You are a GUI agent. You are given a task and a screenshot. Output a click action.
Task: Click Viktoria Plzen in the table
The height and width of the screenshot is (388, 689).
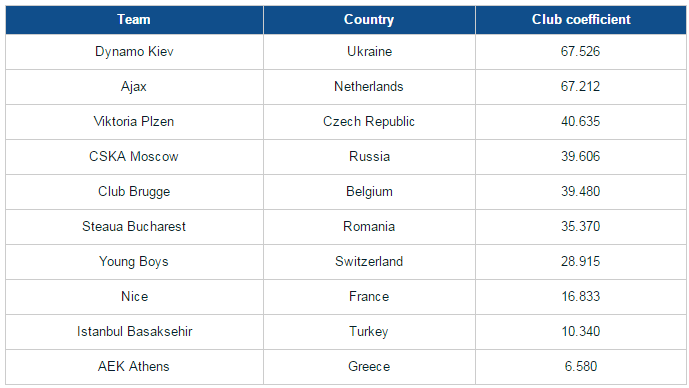coord(134,122)
